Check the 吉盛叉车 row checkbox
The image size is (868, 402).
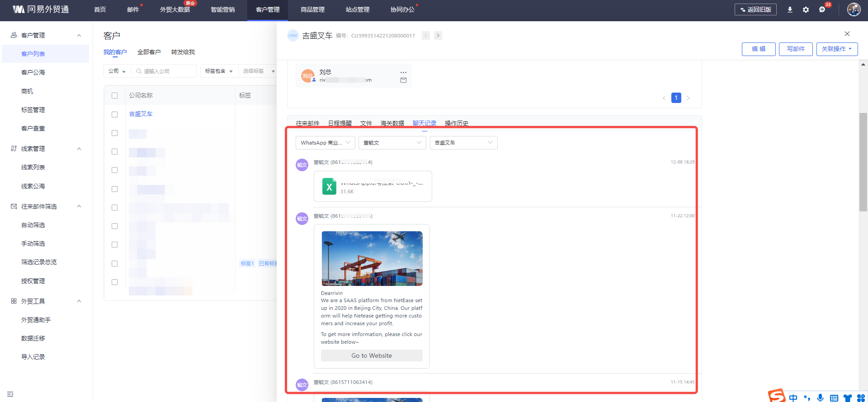click(x=114, y=115)
